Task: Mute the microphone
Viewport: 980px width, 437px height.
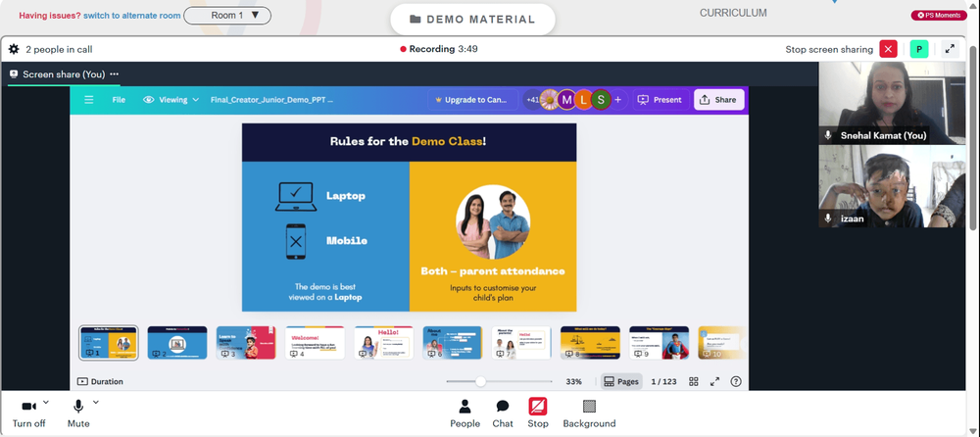Action: pyautogui.click(x=78, y=413)
